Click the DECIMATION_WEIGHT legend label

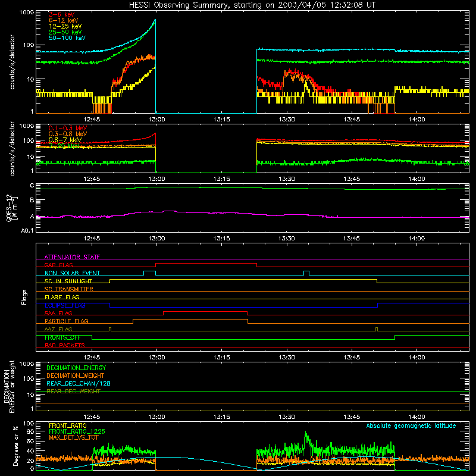pos(76,375)
